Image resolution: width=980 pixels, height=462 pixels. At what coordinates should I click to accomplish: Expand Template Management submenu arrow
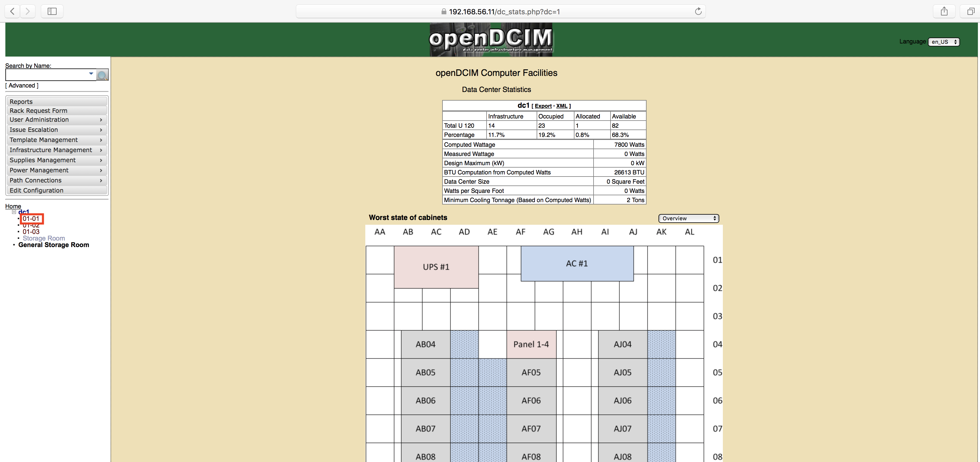(101, 140)
